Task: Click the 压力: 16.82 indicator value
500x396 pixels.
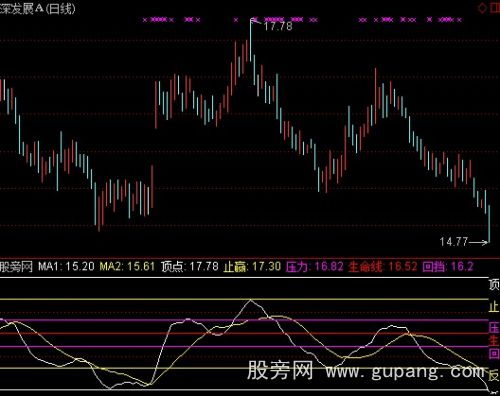Action: pos(314,267)
